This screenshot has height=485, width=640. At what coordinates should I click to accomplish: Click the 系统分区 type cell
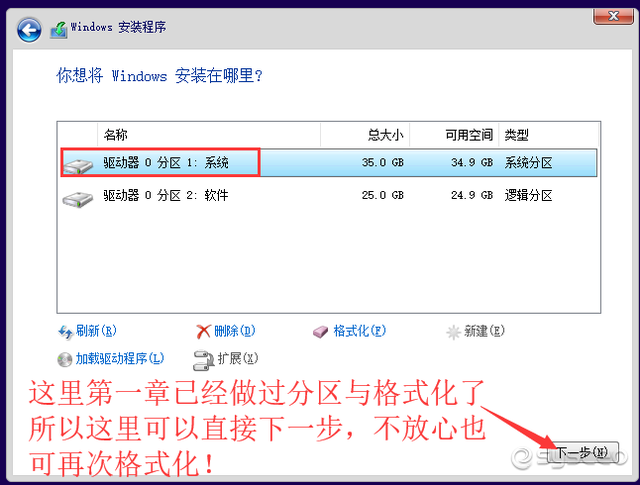529,162
